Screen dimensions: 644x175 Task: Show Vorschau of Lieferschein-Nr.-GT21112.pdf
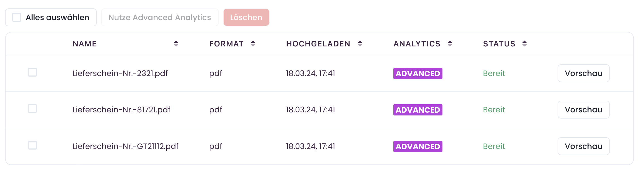pos(584,146)
